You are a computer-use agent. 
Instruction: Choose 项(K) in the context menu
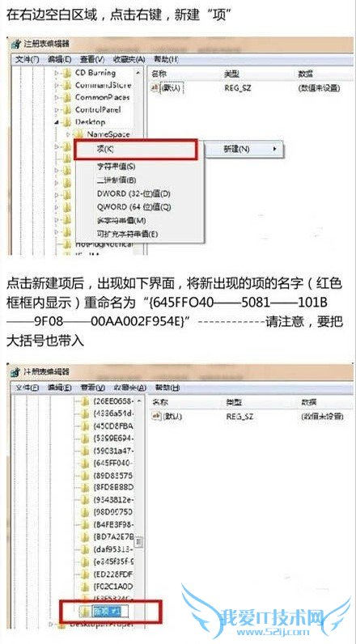coord(136,150)
